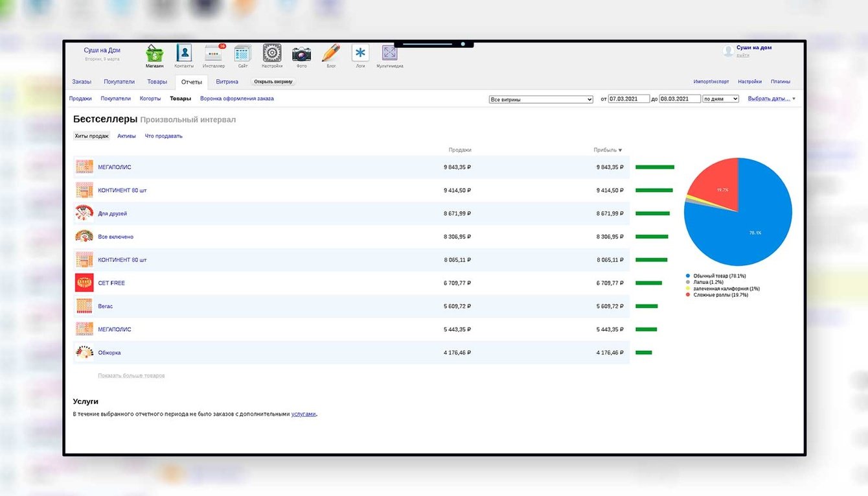This screenshot has width=868, height=496.
Task: Click the yellow запеченная калифорния legend dot
Action: [688, 289]
